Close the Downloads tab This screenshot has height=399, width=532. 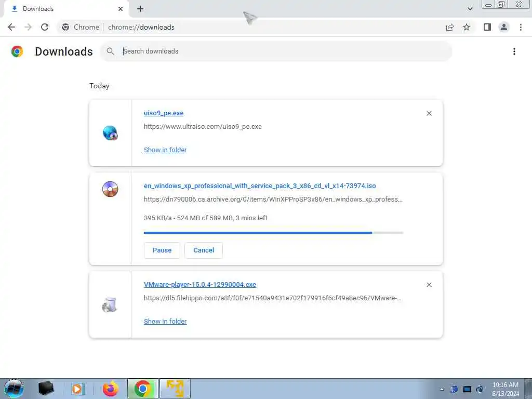click(x=121, y=9)
